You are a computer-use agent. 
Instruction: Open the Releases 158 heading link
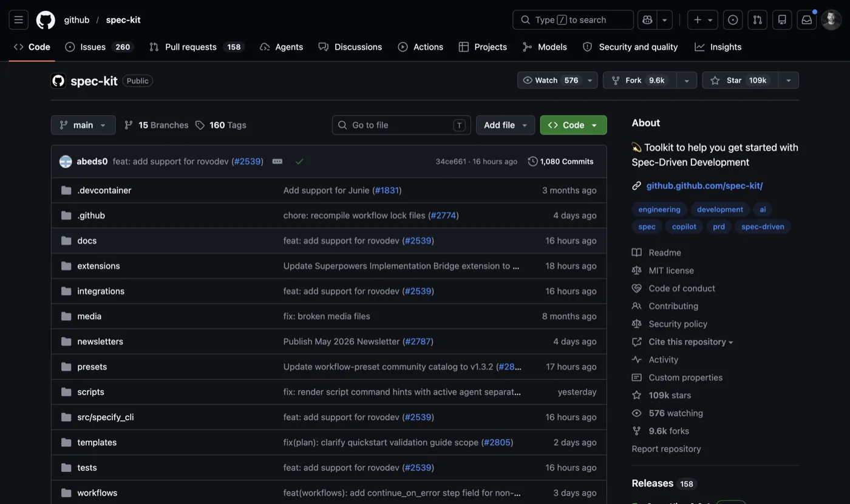pos(664,483)
